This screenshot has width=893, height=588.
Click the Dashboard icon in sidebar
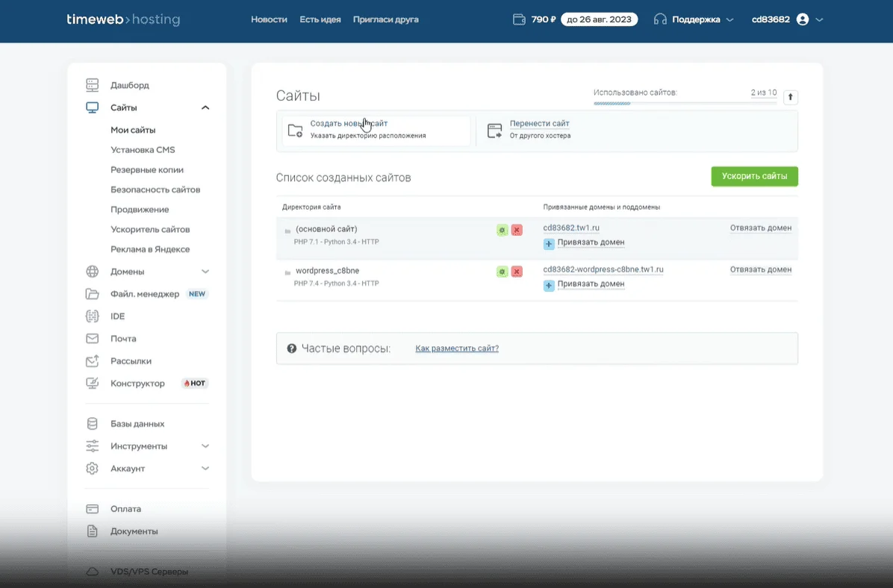pyautogui.click(x=93, y=85)
